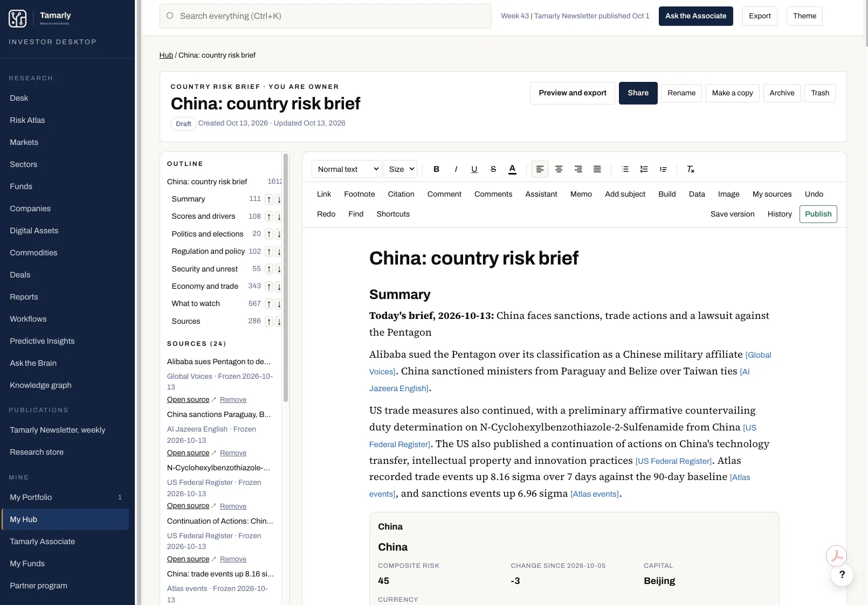Move Sources section down in outline
The width and height of the screenshot is (868, 605).
click(x=279, y=322)
